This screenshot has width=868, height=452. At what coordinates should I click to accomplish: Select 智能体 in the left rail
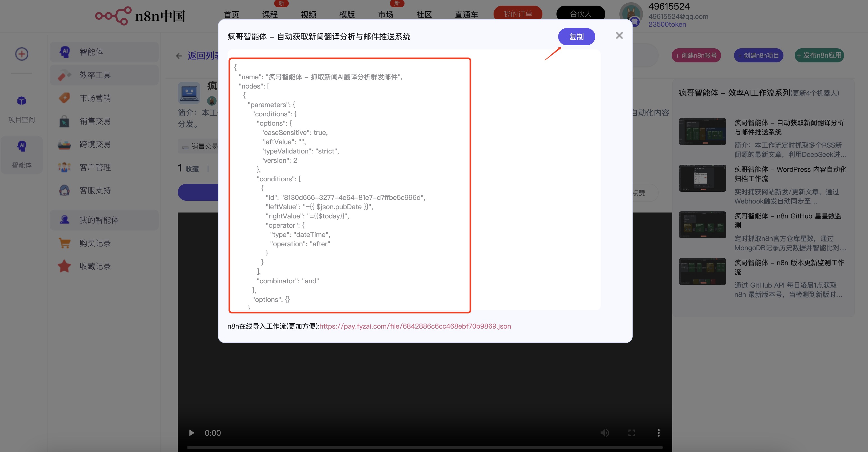(22, 155)
